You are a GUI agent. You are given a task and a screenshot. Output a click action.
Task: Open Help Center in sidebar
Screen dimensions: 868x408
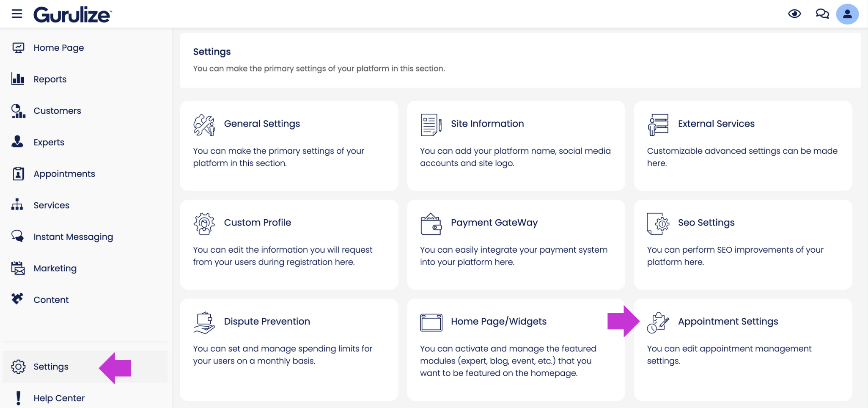(x=59, y=398)
